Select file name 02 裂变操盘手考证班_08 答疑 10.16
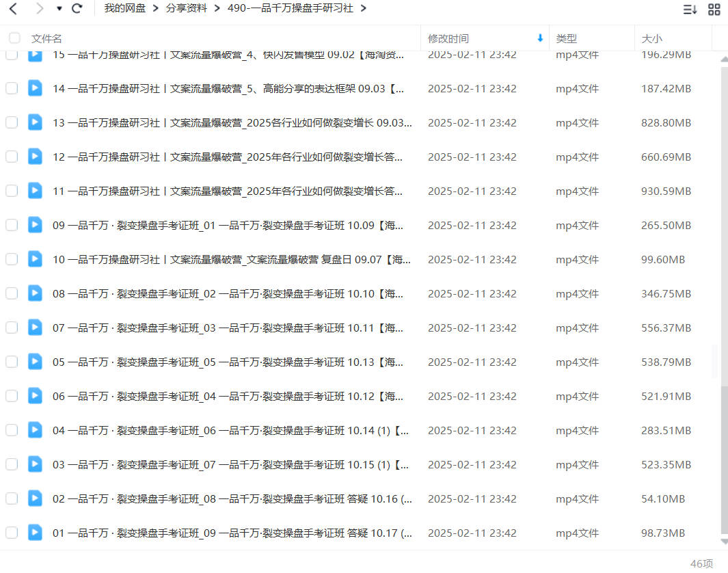This screenshot has height=573, width=728. 232,499
